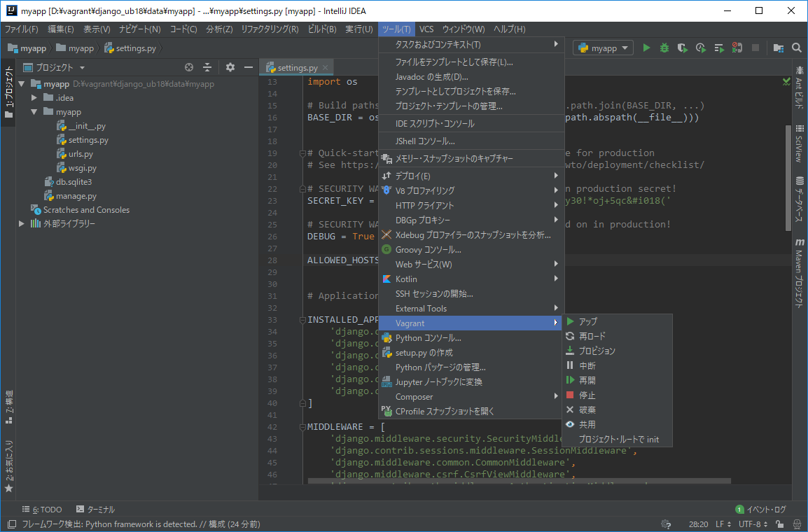Click the locate target icon in project panel
The image size is (808, 532).
[189, 67]
